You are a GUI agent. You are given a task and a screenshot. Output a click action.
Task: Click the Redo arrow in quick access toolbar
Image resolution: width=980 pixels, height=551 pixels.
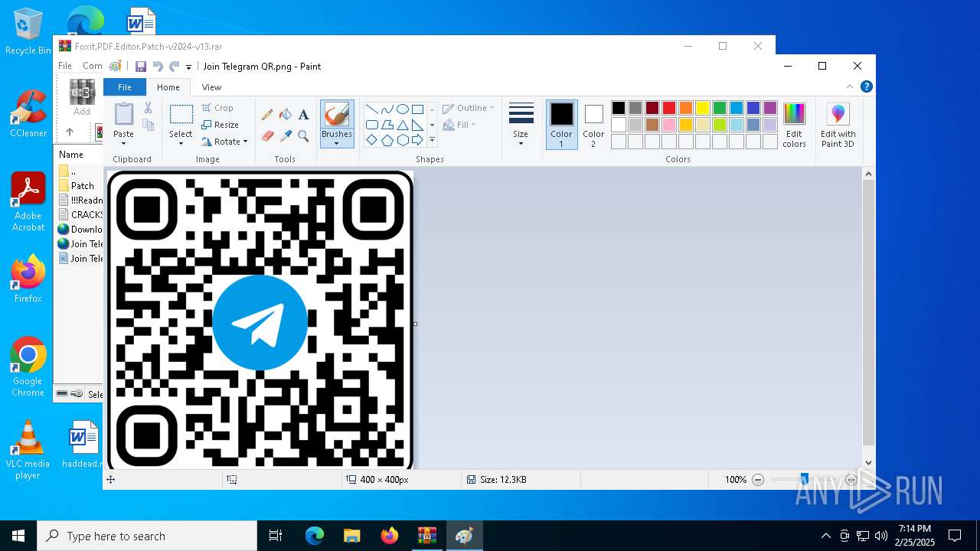point(175,67)
